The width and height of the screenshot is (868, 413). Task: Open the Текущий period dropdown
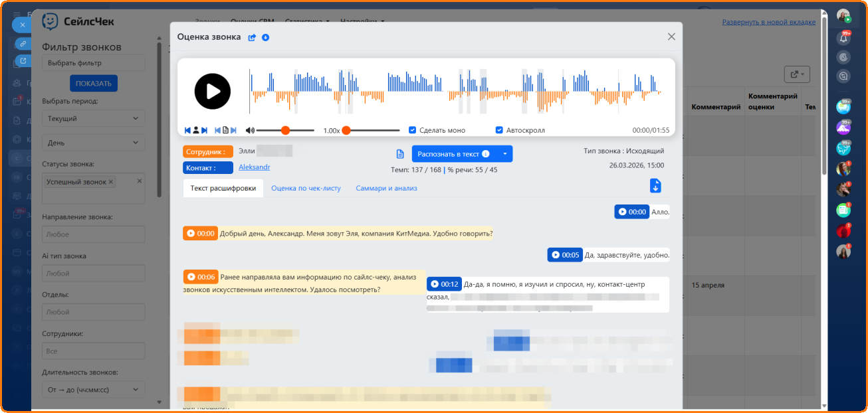click(x=93, y=119)
